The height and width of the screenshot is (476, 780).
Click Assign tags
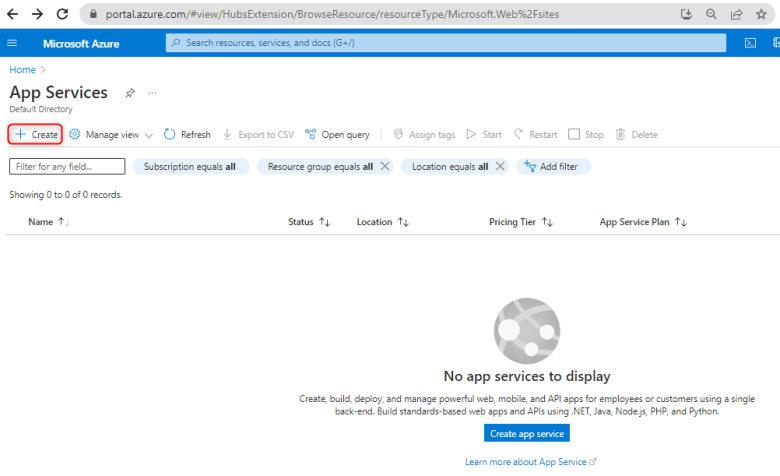click(x=424, y=134)
